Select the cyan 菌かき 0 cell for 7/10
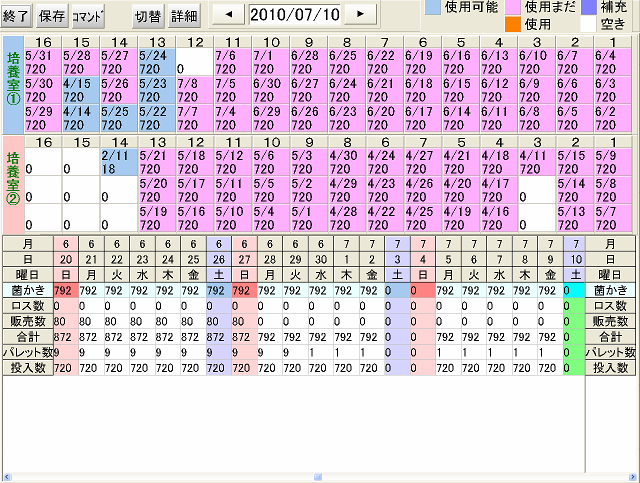 pos(574,290)
